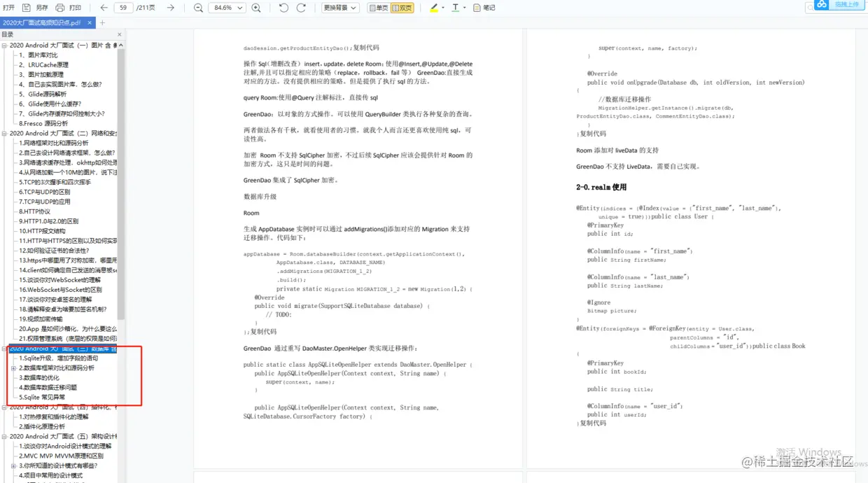Viewport: 868px width, 483px height.
Task: Open highlighter color dropdown arrow
Action: pos(443,8)
